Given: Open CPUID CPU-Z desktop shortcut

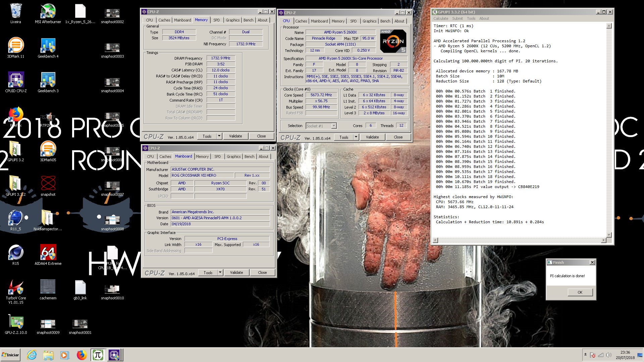Looking at the screenshot, I should [x=15, y=82].
